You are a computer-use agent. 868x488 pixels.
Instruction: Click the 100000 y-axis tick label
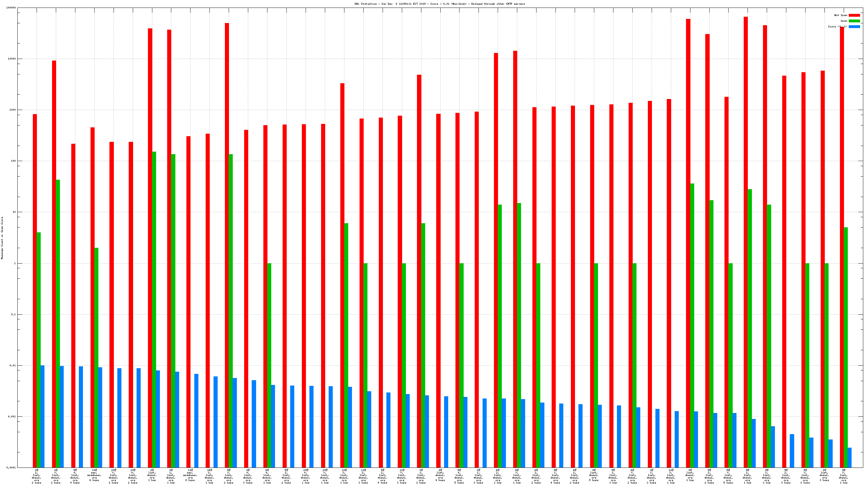(x=11, y=8)
